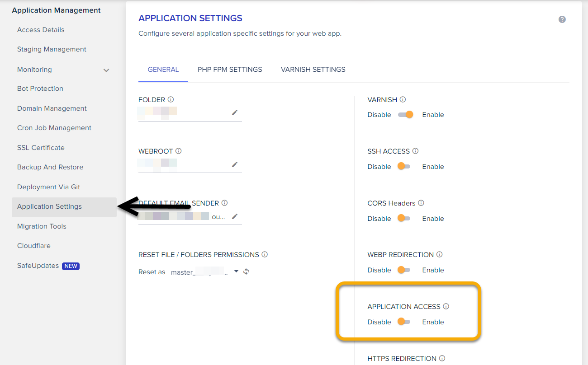Edit the Folder value with pencil icon
The height and width of the screenshot is (365, 588).
point(235,112)
